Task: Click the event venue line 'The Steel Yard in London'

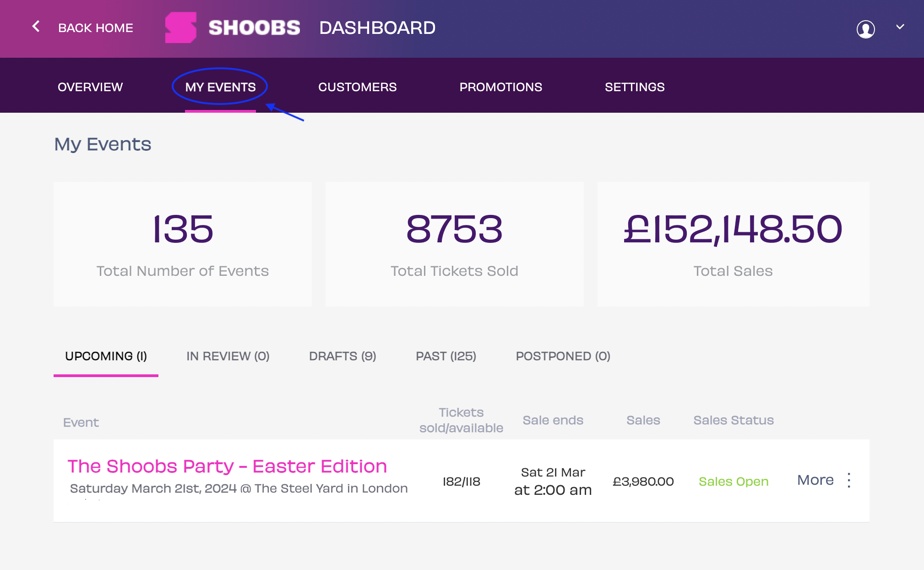Action: [331, 488]
